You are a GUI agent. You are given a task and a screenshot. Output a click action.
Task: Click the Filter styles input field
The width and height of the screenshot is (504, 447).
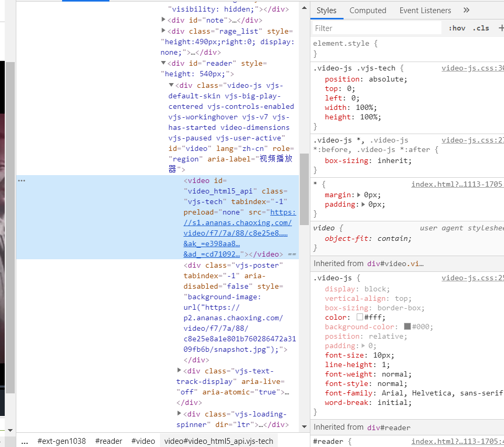pos(377,28)
